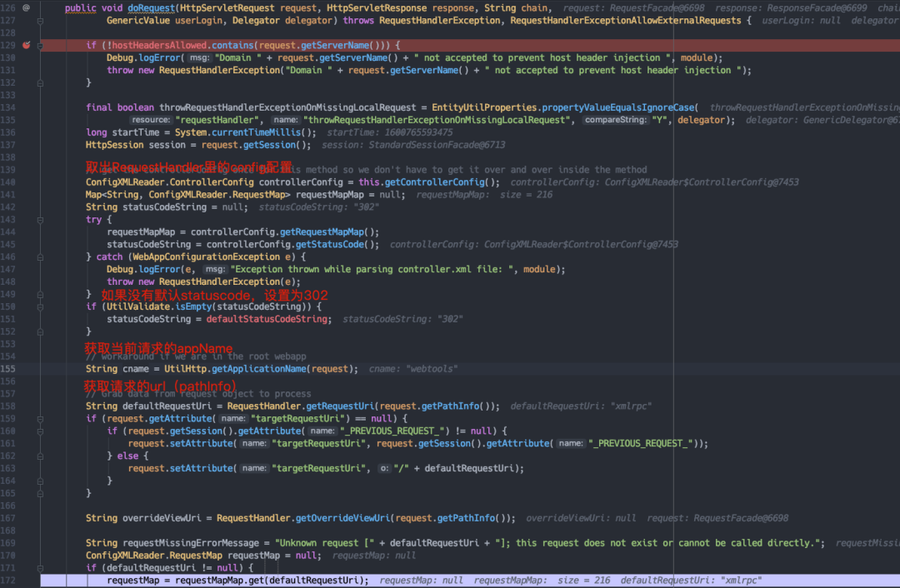Click defaultStatusCodeString on line 151
The image size is (900, 588).
267,320
